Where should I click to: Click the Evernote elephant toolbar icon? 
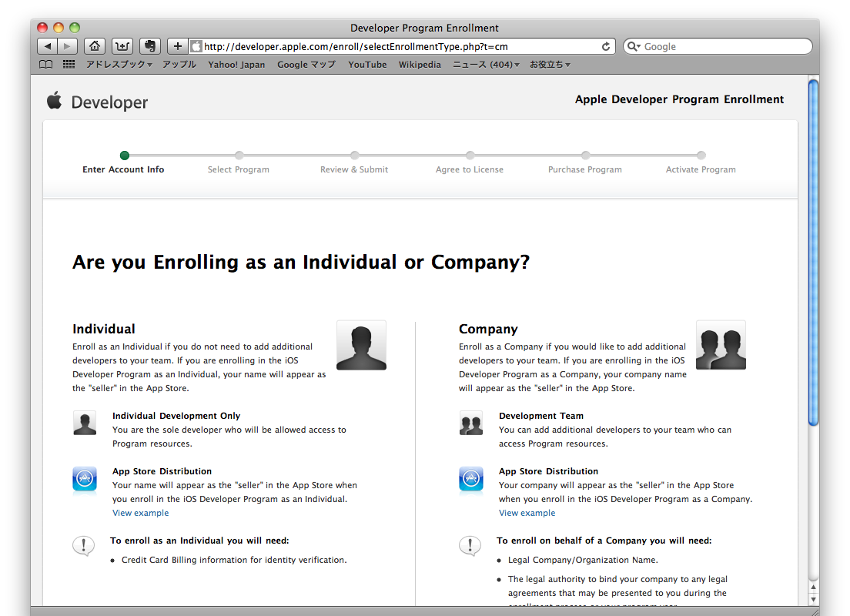(x=150, y=46)
